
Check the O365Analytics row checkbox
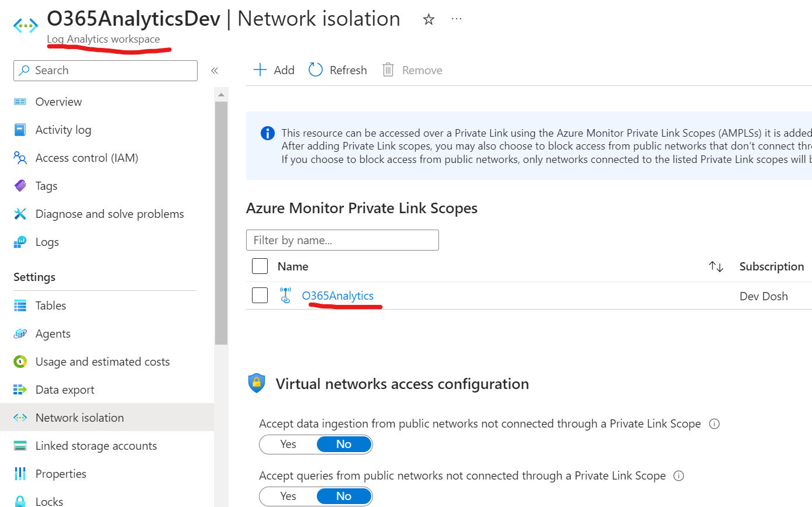(x=260, y=296)
